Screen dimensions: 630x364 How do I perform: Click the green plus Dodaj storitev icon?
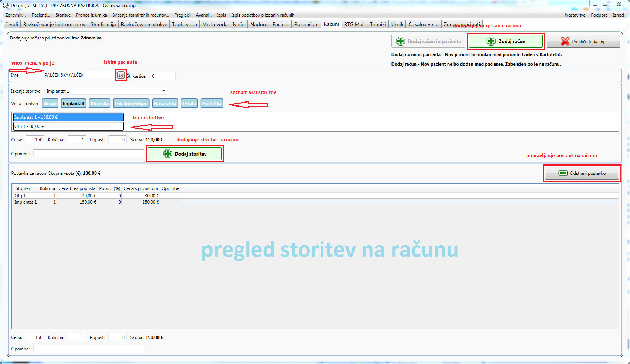[168, 154]
